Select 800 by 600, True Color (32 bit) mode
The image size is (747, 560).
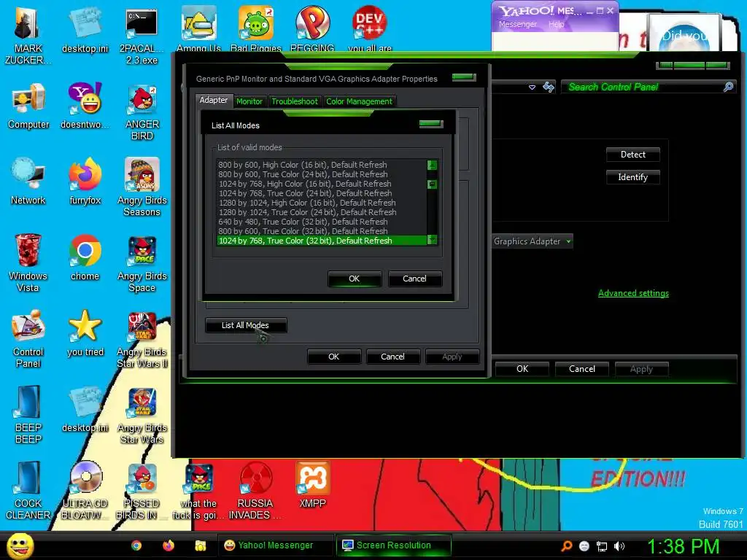click(x=322, y=231)
